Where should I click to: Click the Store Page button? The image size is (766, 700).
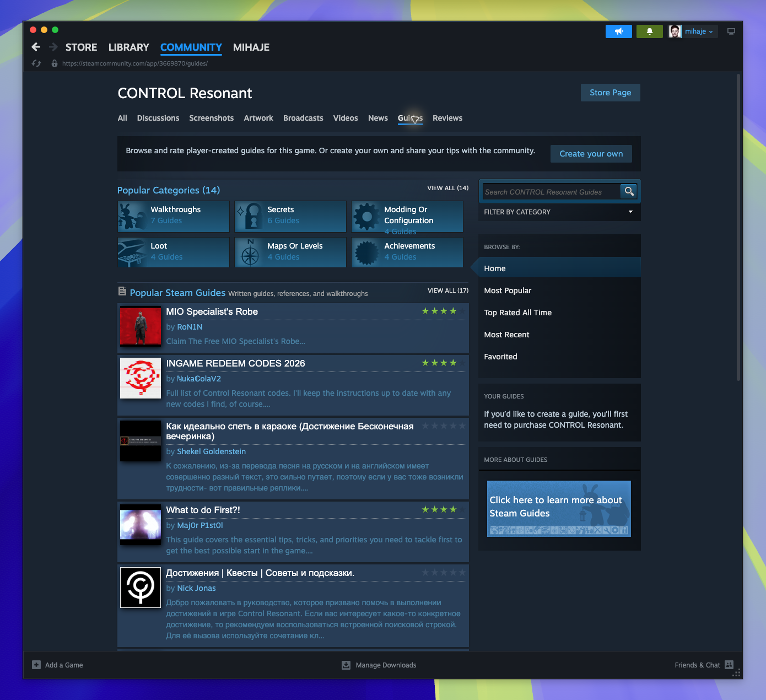(611, 93)
